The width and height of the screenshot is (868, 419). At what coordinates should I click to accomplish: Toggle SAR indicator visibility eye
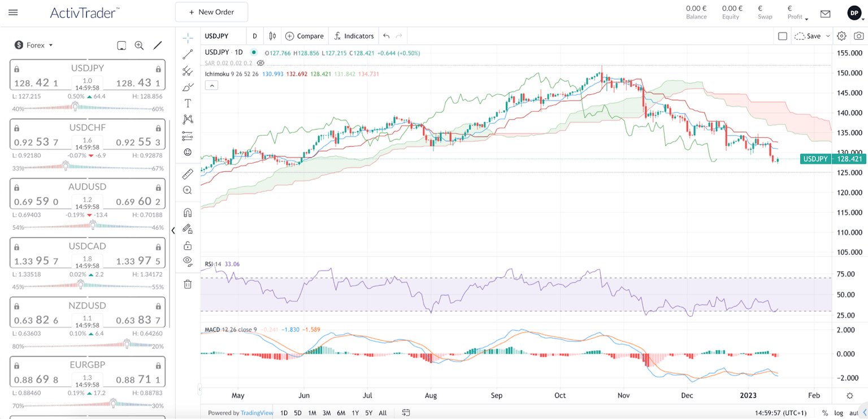click(261, 63)
